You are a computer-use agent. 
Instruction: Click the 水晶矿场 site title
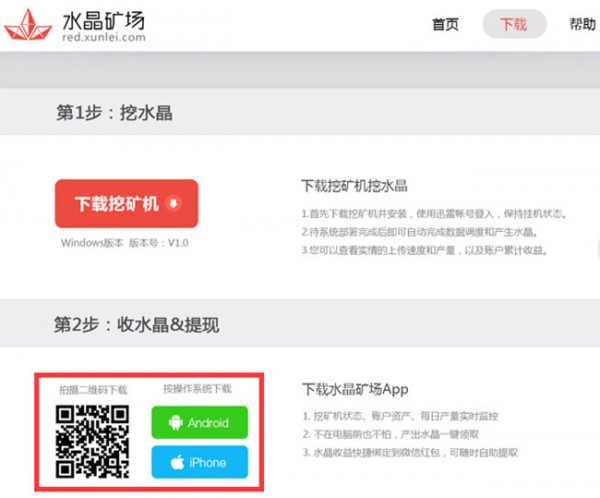pyautogui.click(x=104, y=20)
